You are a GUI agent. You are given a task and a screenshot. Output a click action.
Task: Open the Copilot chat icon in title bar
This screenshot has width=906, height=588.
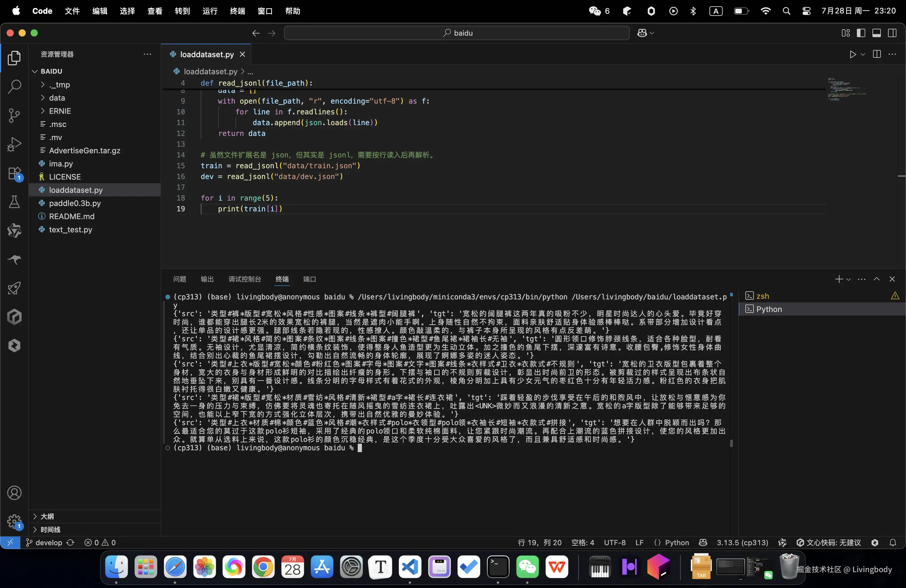click(x=642, y=33)
